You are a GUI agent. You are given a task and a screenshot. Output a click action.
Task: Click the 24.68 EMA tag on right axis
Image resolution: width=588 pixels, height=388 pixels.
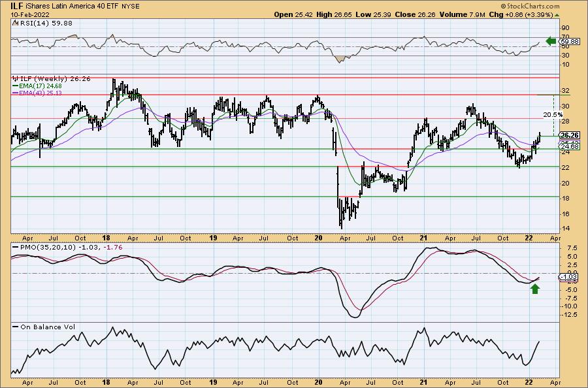click(x=570, y=147)
